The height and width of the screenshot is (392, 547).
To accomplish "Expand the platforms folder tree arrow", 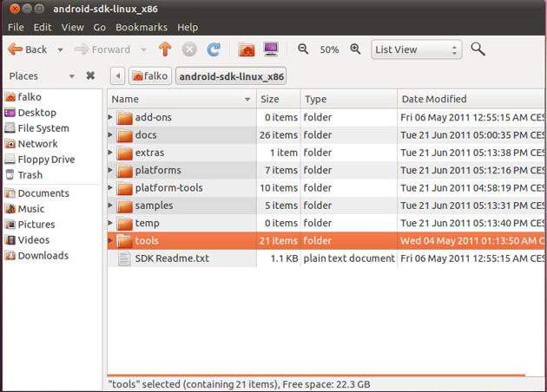I will 110,170.
